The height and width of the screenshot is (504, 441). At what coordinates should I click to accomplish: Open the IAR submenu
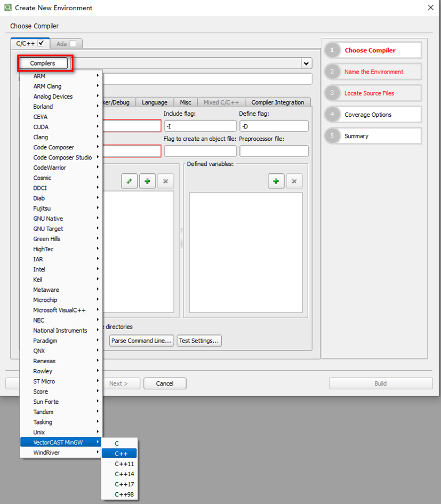(61, 259)
